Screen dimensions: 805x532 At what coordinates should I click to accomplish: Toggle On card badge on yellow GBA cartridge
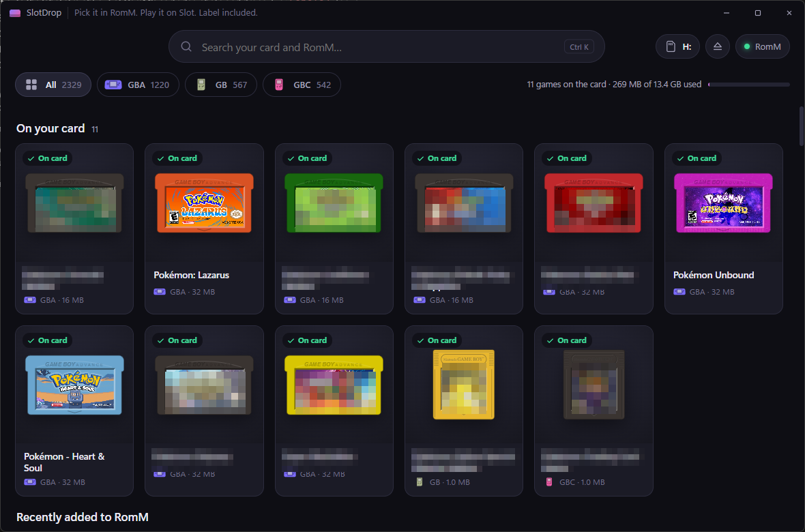click(x=307, y=340)
